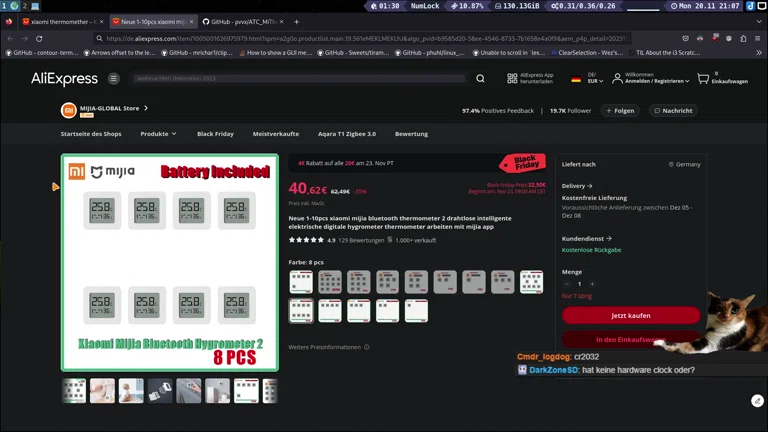Image resolution: width=768 pixels, height=432 pixels.
Task: Click the AliExpress search magnifier icon
Action: 480,78
